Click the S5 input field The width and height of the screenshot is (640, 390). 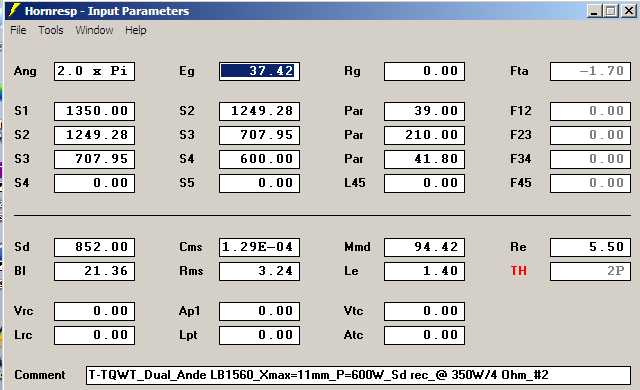pos(259,183)
